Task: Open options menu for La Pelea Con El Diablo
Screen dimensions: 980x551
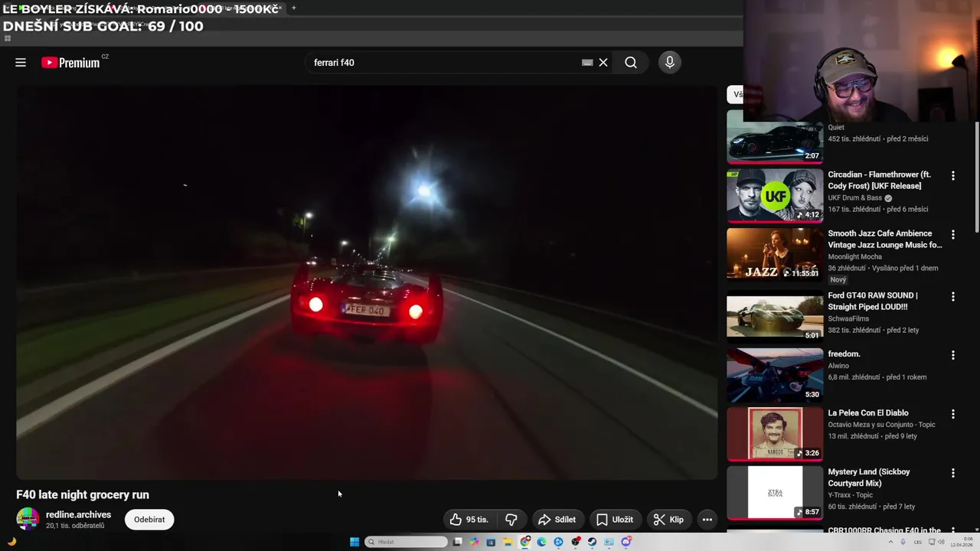Action: [x=953, y=415]
